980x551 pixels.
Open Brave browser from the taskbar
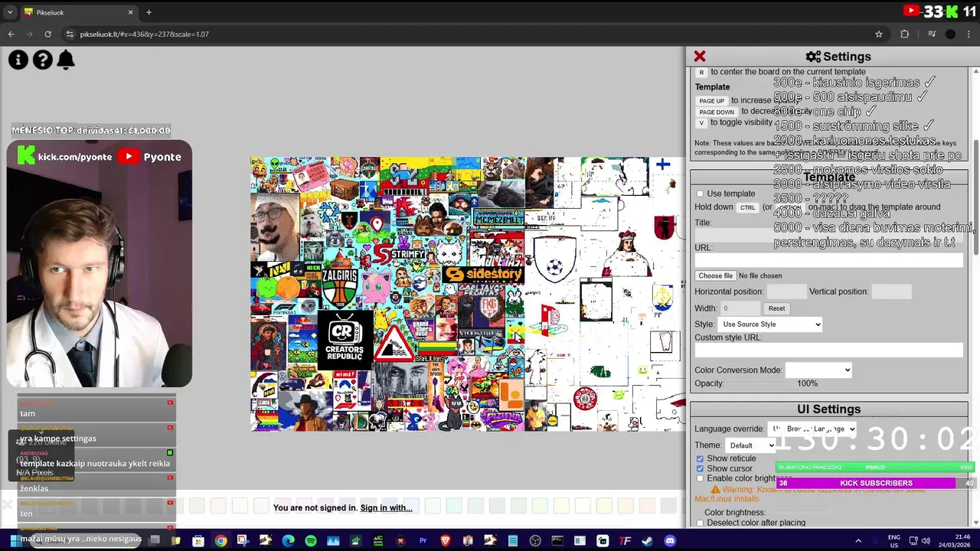[445, 541]
